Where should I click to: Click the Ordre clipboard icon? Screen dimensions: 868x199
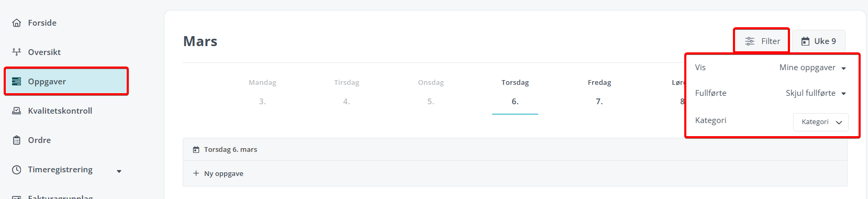click(x=17, y=140)
